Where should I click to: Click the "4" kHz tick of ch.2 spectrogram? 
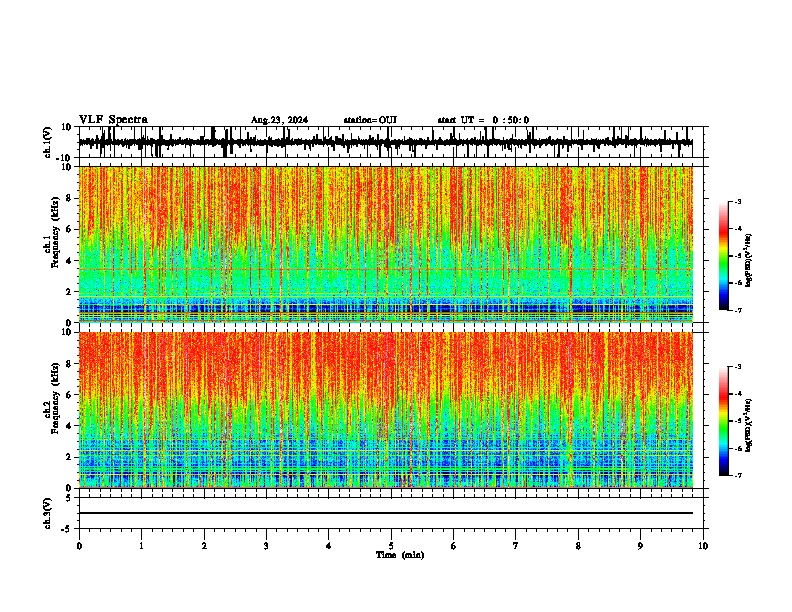click(69, 426)
